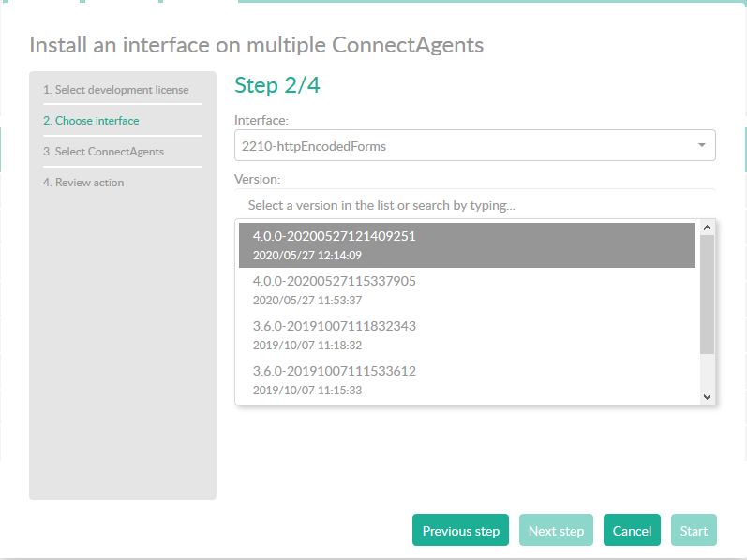
Task: Pick version 3.6.0-20191007111832343
Action: pyautogui.click(x=335, y=326)
